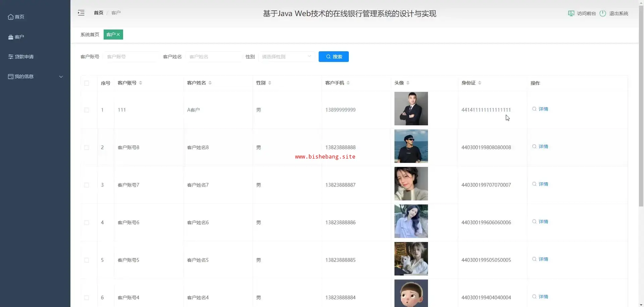
Task: Expand the 我的信息 sidebar menu
Action: [x=35, y=76]
